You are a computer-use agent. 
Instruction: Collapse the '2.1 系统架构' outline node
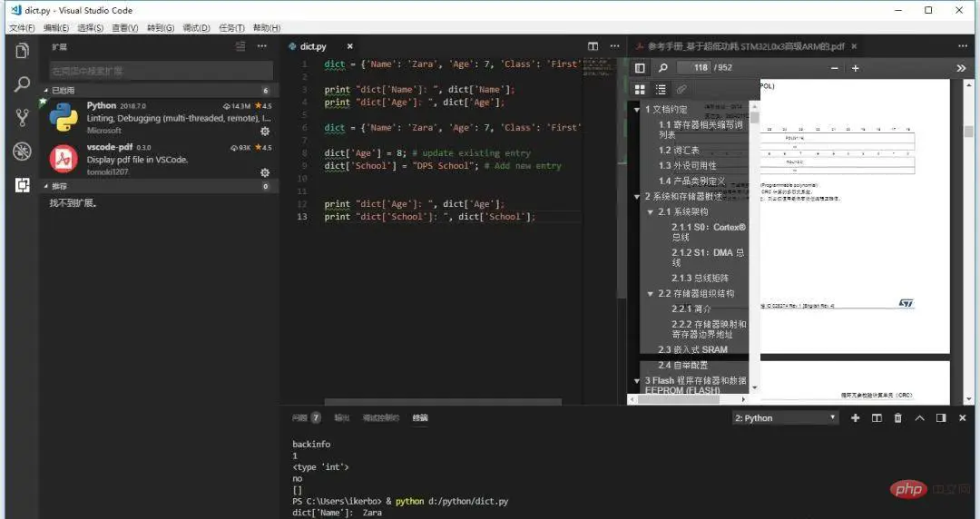pos(650,212)
